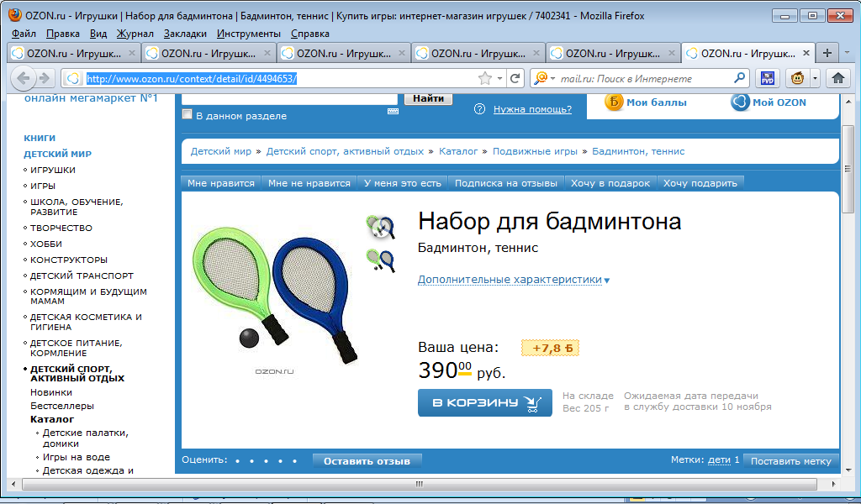Rate one star in Оценить row
The width and height of the screenshot is (861, 504).
point(237,461)
